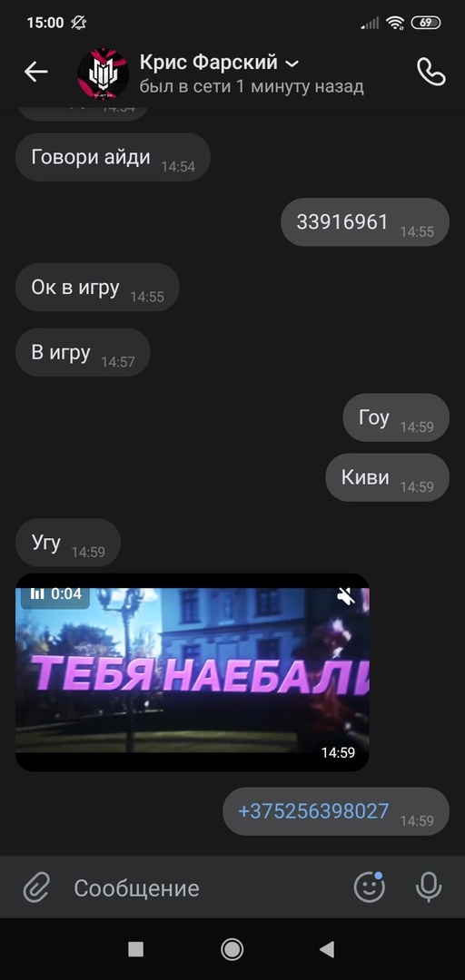Tap the Ок в игру message
465x980 pixels.
[x=97, y=287]
